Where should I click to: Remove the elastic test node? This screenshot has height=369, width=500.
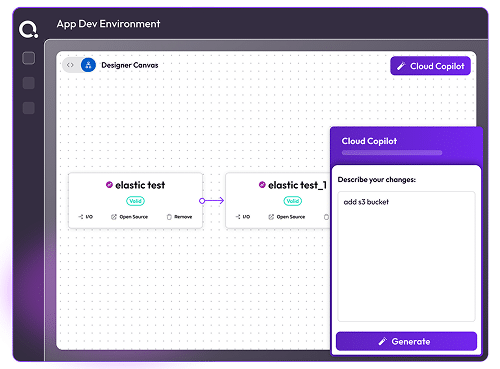179,217
